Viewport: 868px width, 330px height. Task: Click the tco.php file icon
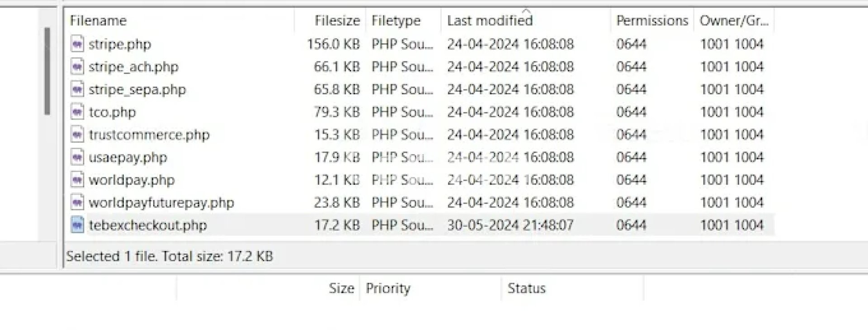(77, 112)
